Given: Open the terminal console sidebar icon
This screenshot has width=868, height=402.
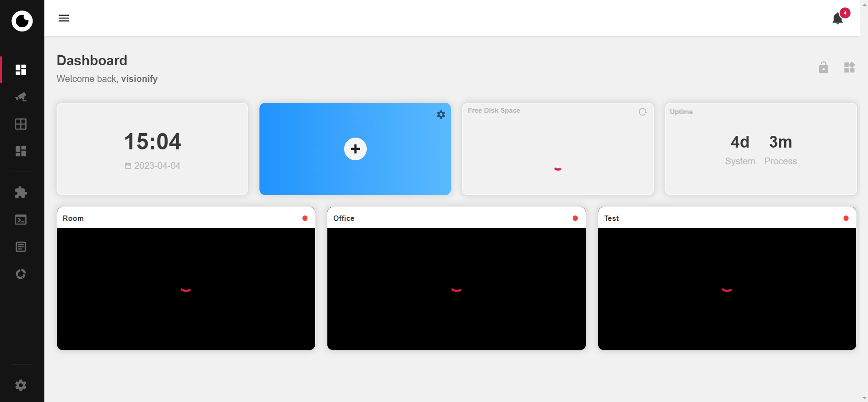Looking at the screenshot, I should [21, 220].
